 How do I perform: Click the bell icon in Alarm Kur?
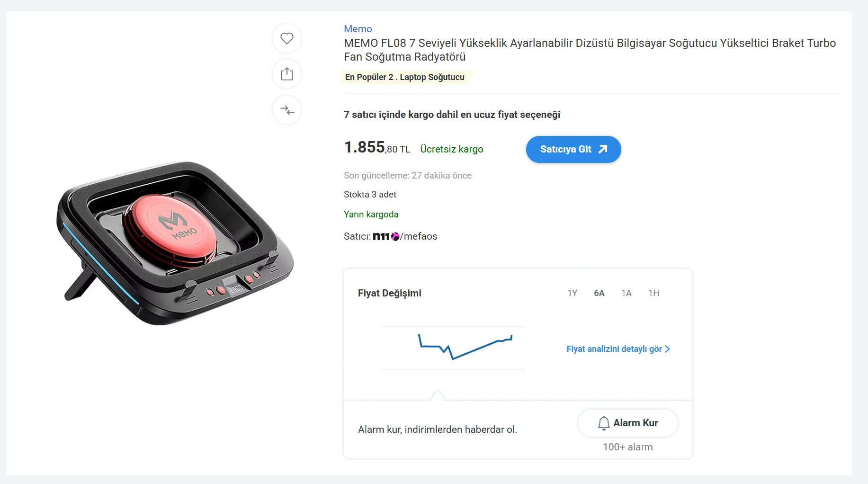(603, 423)
